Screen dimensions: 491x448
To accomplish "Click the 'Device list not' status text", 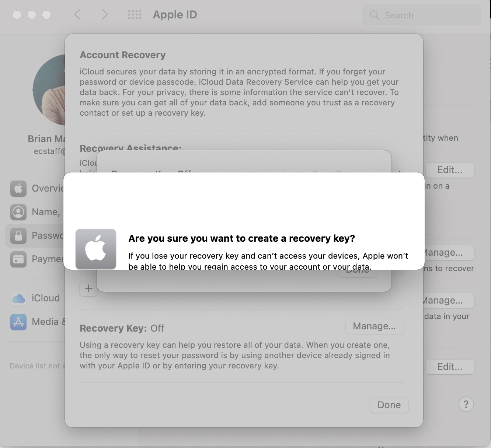I will (37, 366).
